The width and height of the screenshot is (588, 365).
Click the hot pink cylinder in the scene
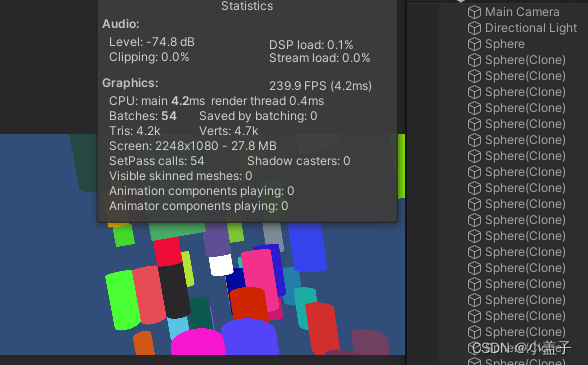pyautogui.click(x=260, y=279)
